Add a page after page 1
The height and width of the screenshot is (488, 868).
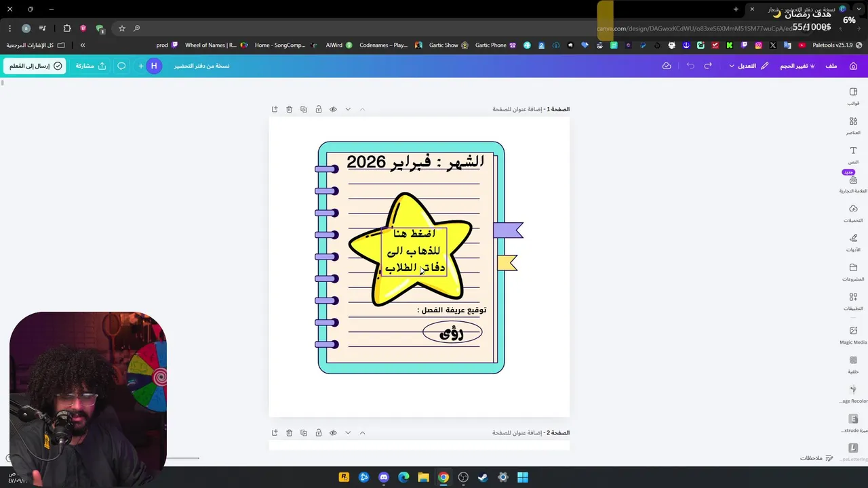click(275, 109)
